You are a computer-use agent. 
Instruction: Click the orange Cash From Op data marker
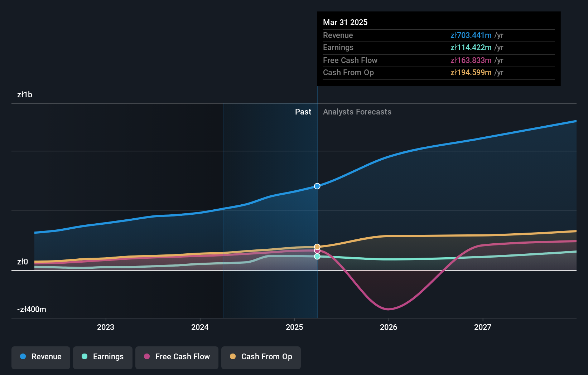tap(317, 247)
